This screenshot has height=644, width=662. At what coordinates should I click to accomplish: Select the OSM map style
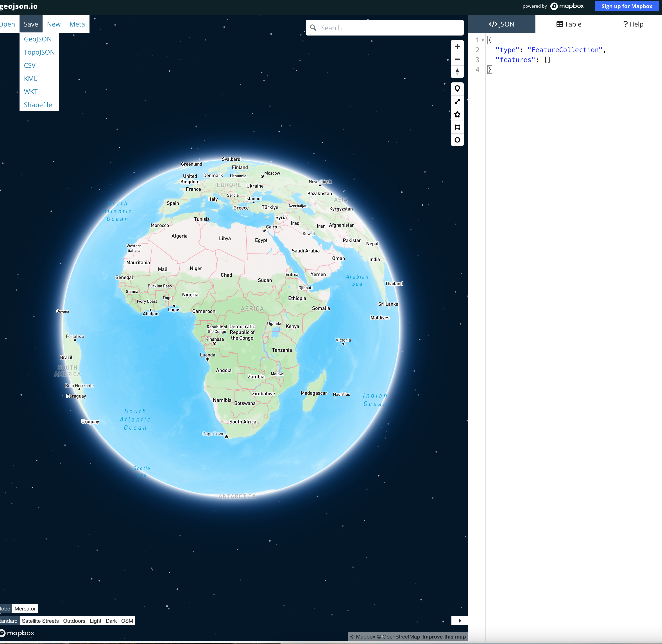tap(127, 621)
